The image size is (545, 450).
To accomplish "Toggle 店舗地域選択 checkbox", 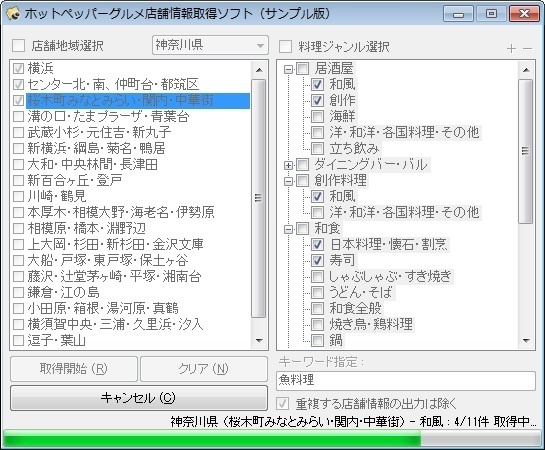I will pos(18,46).
